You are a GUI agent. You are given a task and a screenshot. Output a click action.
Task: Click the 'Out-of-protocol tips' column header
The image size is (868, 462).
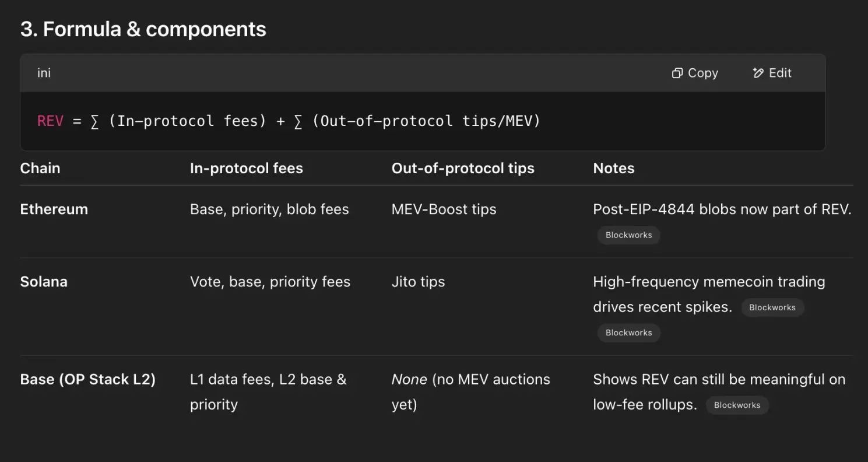[x=463, y=168]
